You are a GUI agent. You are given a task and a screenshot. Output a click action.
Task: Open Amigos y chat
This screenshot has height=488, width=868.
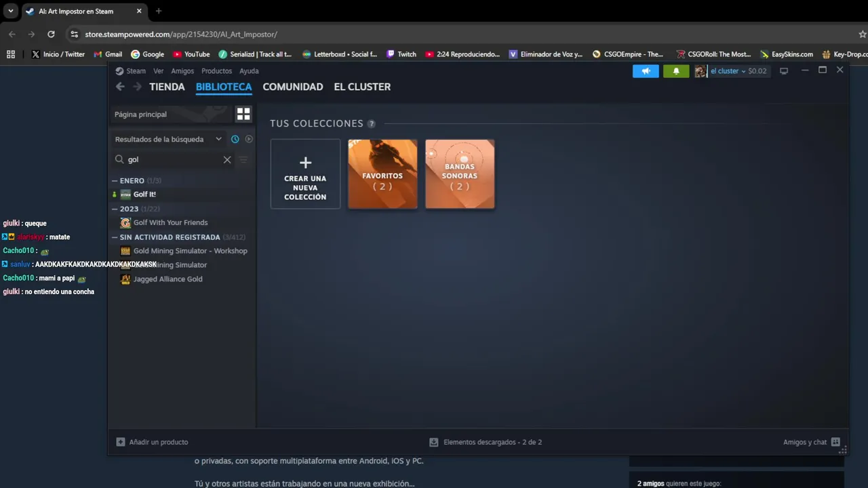point(812,442)
